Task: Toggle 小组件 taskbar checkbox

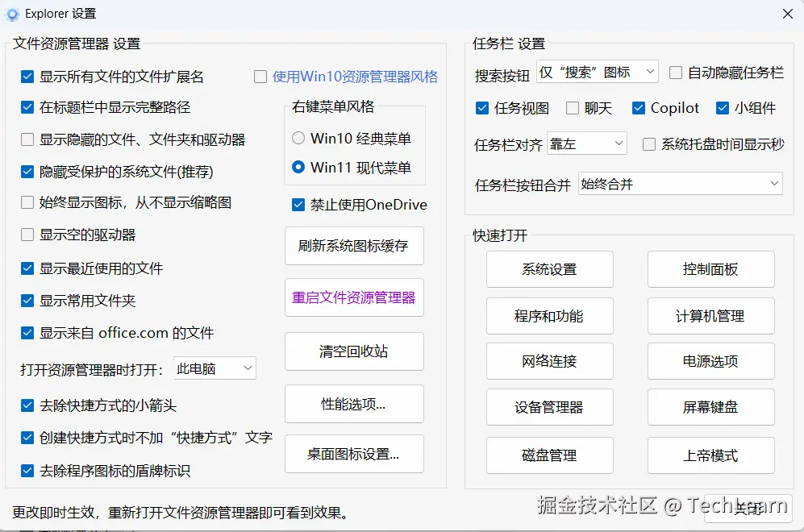Action: (x=723, y=108)
